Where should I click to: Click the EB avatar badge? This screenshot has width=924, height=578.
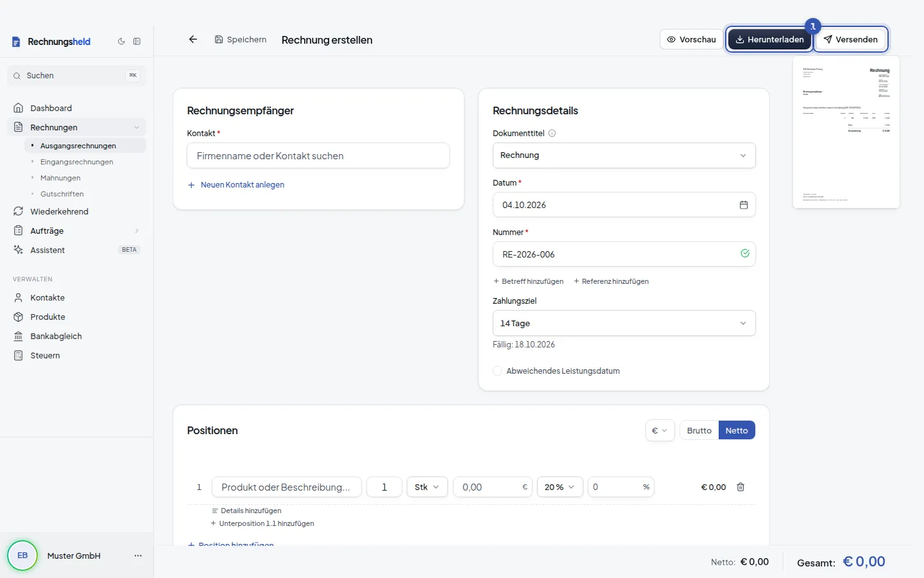point(22,556)
